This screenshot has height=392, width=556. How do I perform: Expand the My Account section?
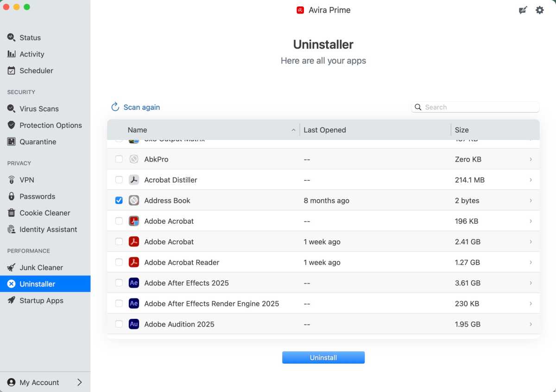click(79, 382)
